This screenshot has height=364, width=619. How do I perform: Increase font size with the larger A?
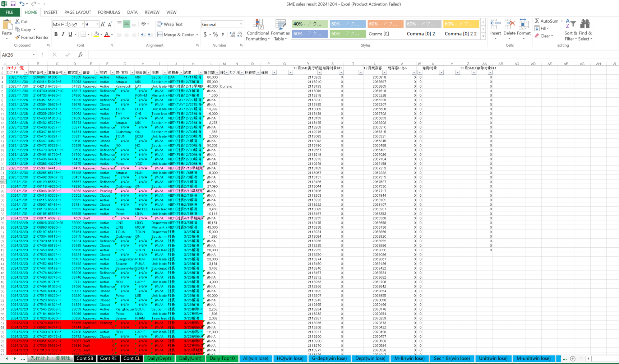103,24
